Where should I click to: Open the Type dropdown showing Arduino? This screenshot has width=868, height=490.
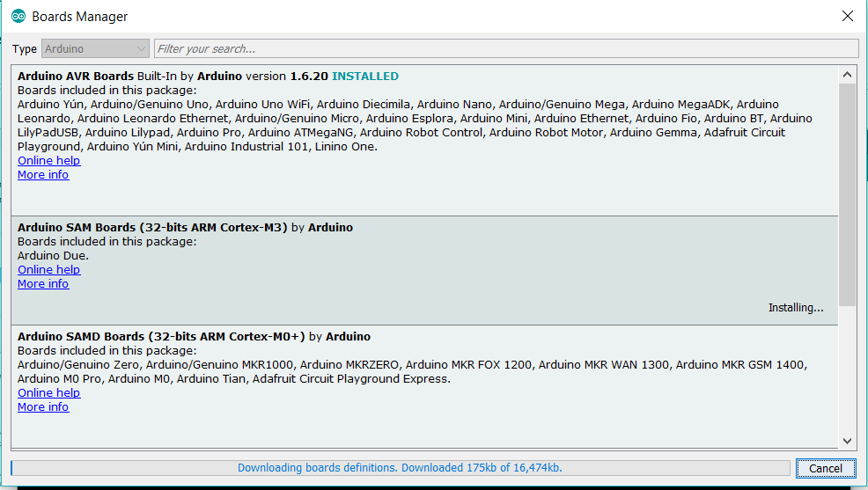tap(95, 48)
